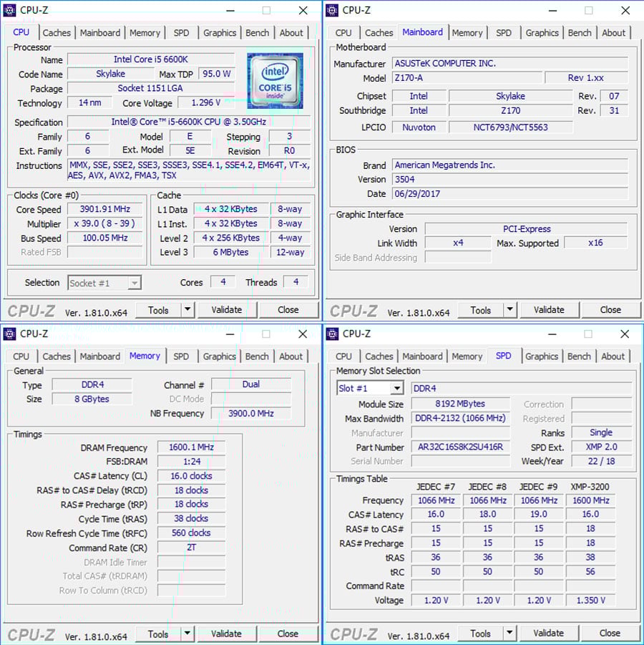Open Bench tab in the CPU window

pos(258,33)
